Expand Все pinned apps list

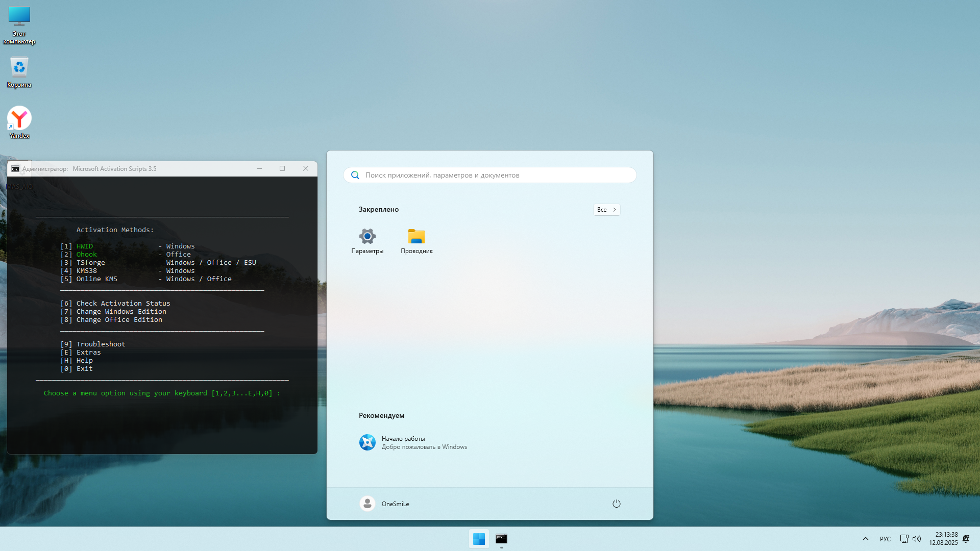click(x=606, y=210)
